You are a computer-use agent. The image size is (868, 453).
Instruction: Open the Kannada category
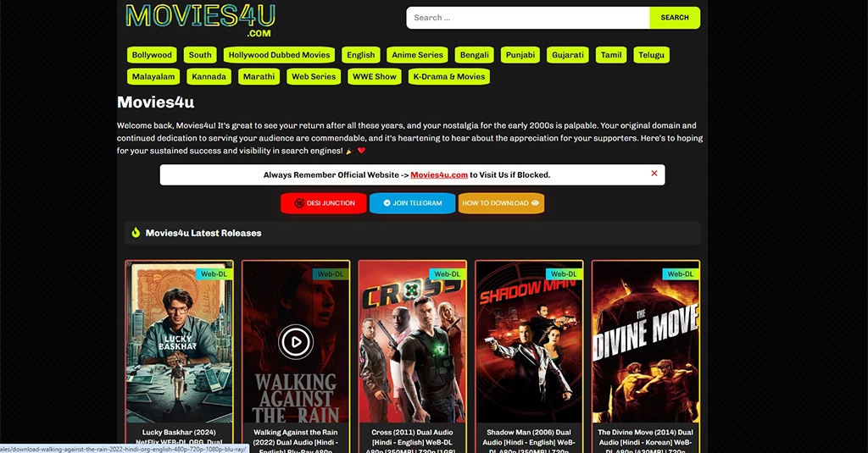tap(209, 76)
